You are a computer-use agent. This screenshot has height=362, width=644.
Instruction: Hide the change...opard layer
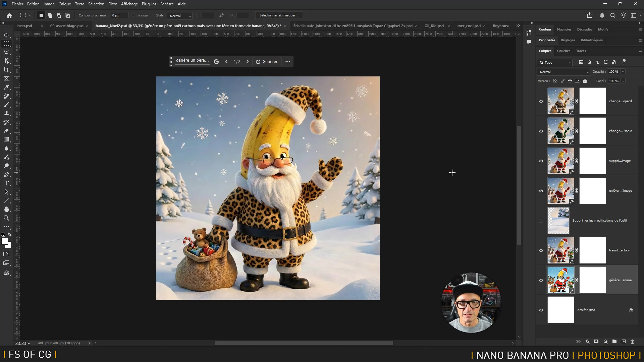click(x=541, y=101)
